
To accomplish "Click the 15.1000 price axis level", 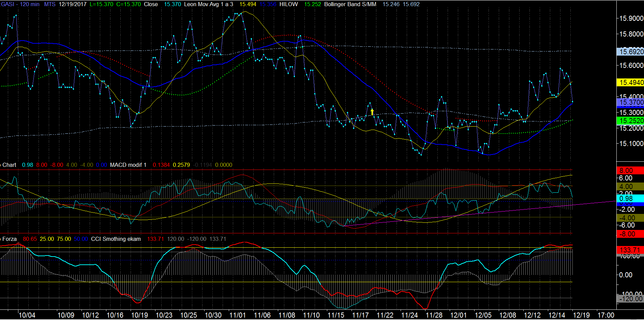I will tap(631, 144).
